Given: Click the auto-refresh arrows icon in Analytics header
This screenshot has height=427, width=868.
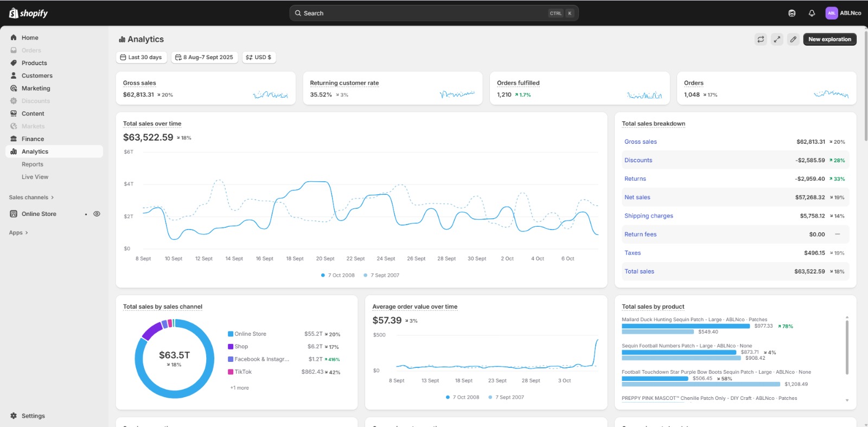Looking at the screenshot, I should [761, 39].
